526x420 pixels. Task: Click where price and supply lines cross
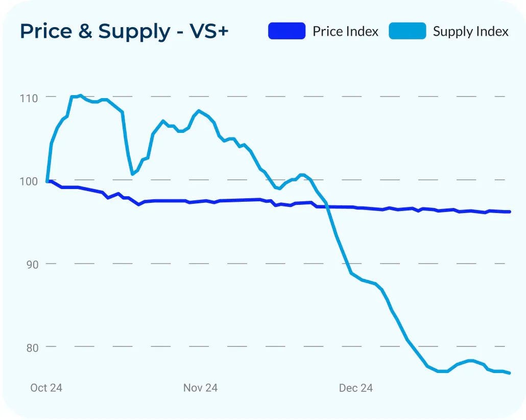pyautogui.click(x=328, y=206)
